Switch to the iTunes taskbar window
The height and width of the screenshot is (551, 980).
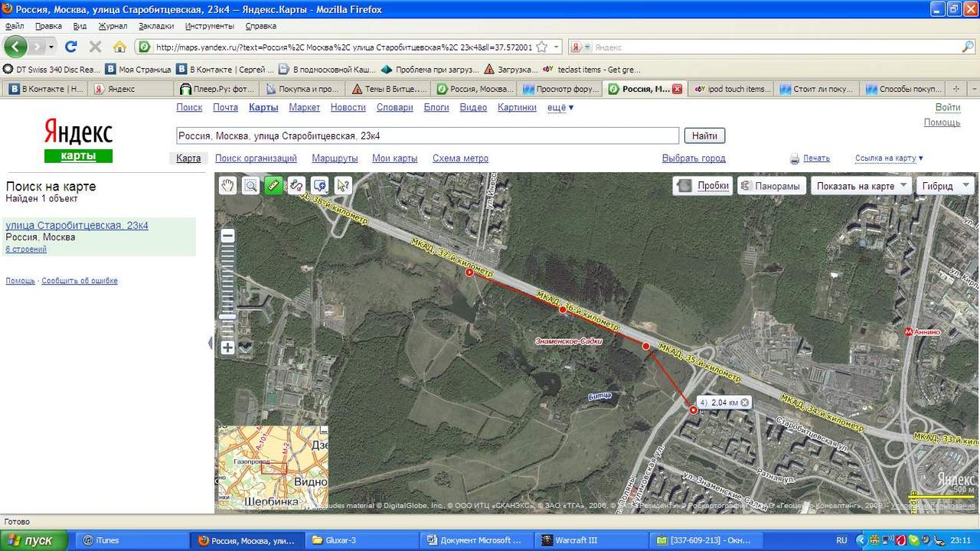click(133, 540)
